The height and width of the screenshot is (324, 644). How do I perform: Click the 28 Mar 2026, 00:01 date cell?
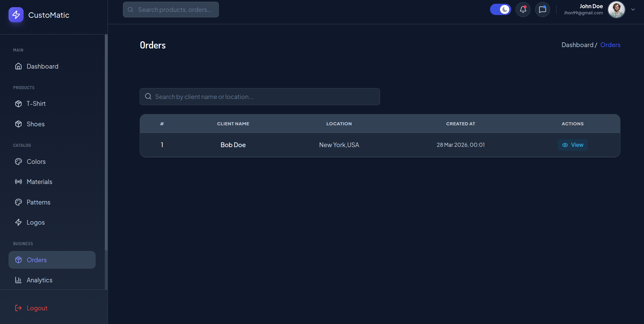point(461,145)
